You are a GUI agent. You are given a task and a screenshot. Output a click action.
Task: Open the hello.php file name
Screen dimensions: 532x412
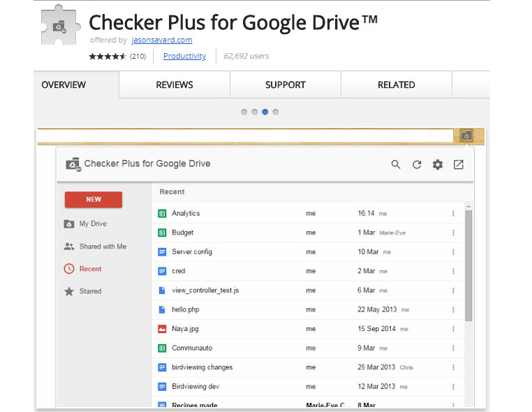[185, 309]
